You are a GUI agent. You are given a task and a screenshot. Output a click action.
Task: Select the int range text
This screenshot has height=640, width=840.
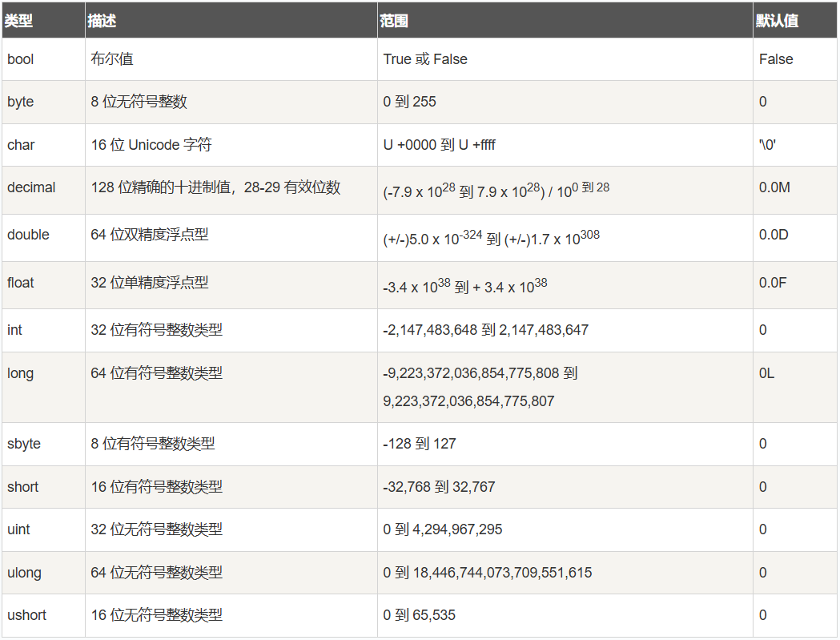[485, 330]
